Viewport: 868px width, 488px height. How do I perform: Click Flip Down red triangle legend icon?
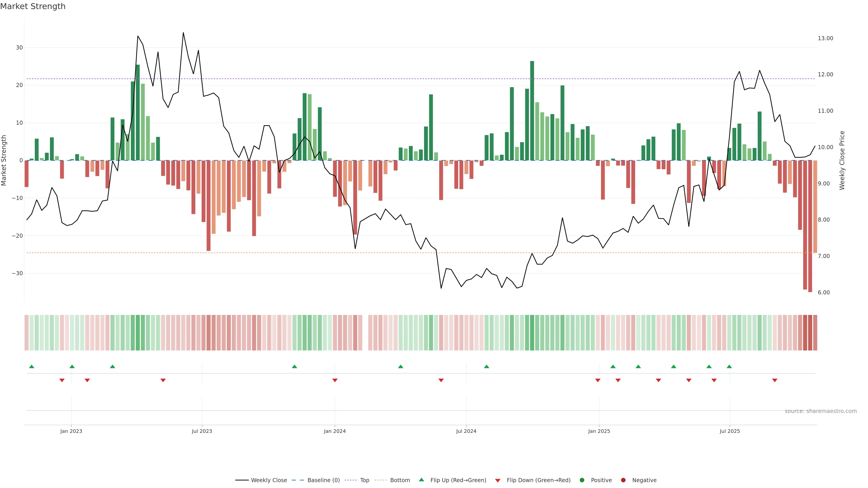(498, 480)
